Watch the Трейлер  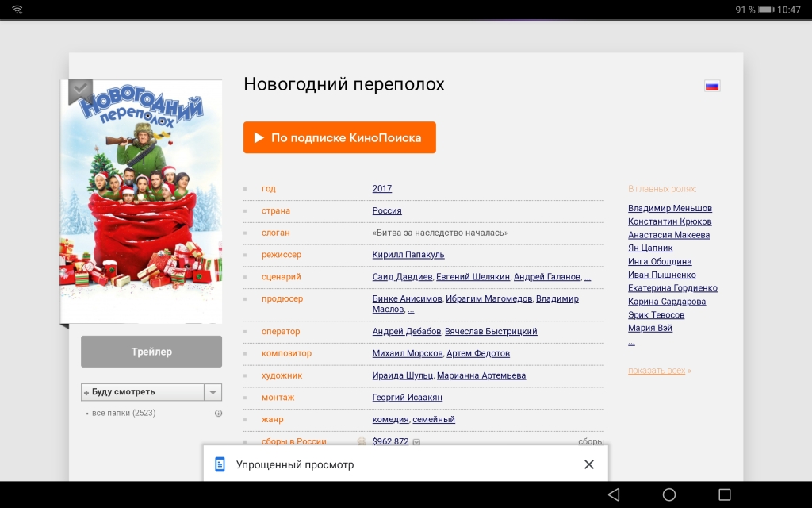click(x=151, y=352)
